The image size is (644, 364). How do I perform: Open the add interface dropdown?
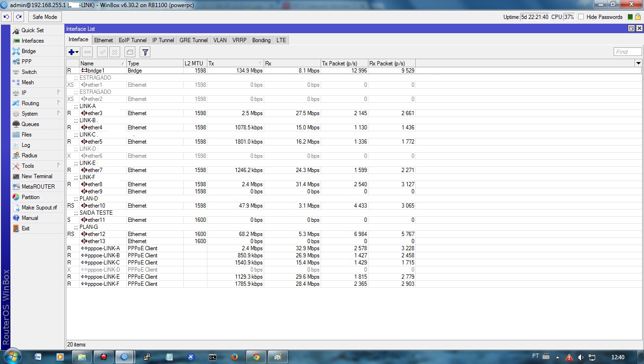[73, 52]
